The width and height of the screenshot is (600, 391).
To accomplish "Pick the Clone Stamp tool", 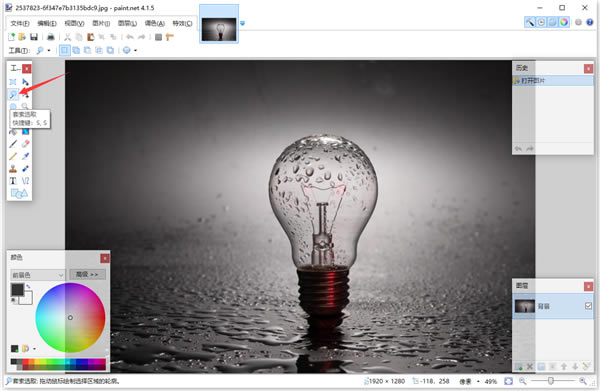I will (x=13, y=168).
